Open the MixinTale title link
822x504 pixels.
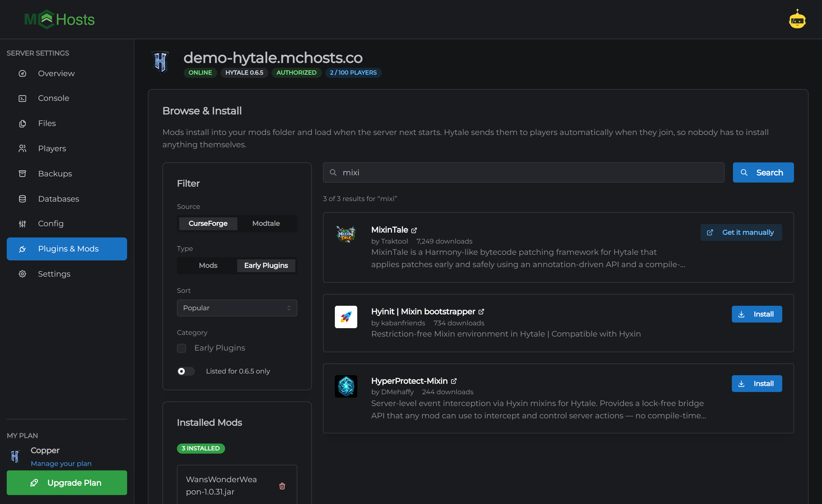(389, 230)
